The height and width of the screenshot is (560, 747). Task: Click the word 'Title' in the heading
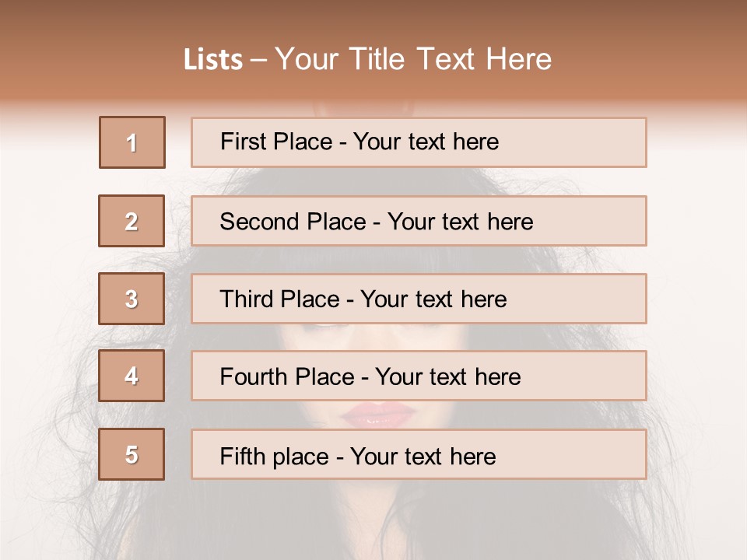click(x=377, y=59)
